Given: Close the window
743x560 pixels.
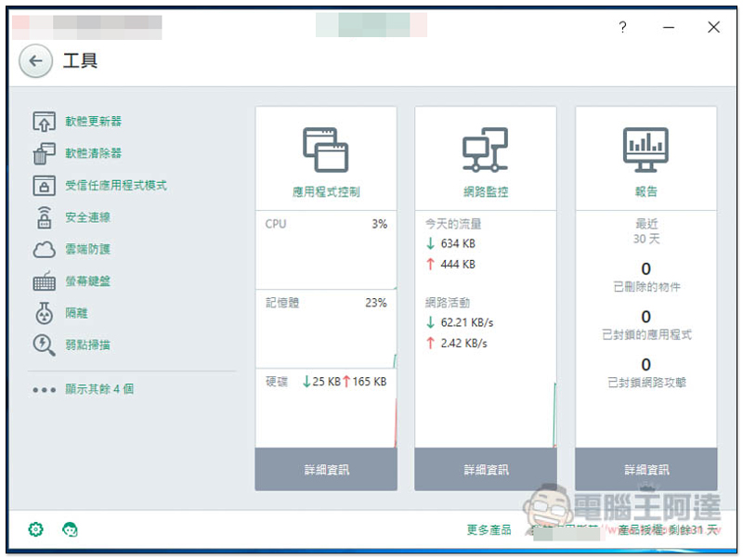Looking at the screenshot, I should click(x=713, y=27).
